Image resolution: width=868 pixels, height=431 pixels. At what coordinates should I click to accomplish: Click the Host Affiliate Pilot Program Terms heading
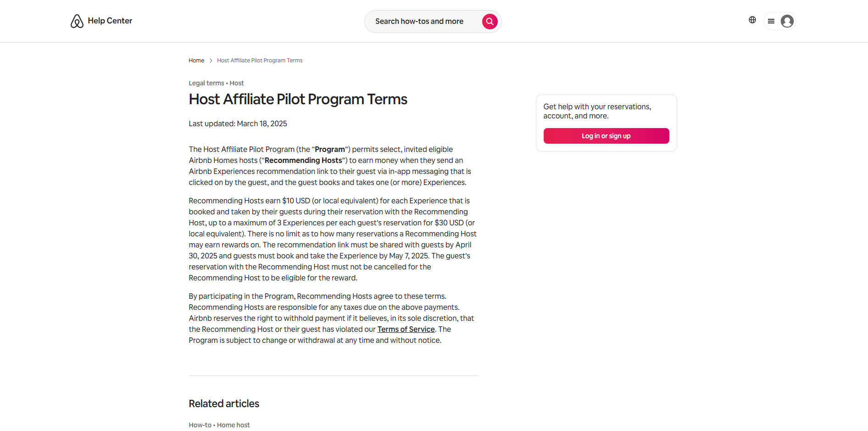coord(298,99)
